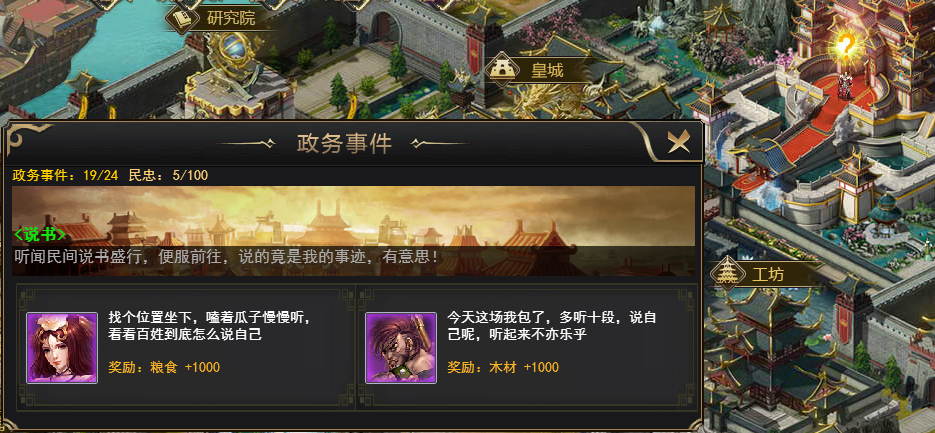Viewport: 935px width, 433px height.
Task: Choose the option rewarding 木材 +1000
Action: [526, 348]
